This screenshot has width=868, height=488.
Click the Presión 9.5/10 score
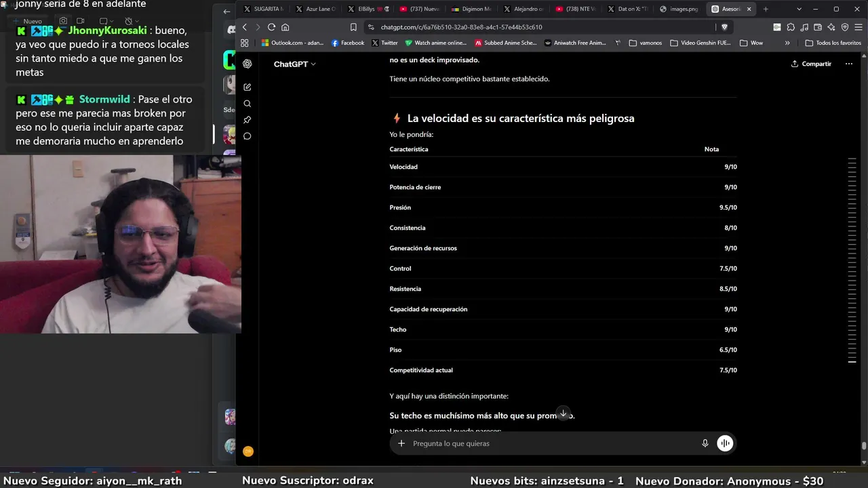pyautogui.click(x=728, y=207)
